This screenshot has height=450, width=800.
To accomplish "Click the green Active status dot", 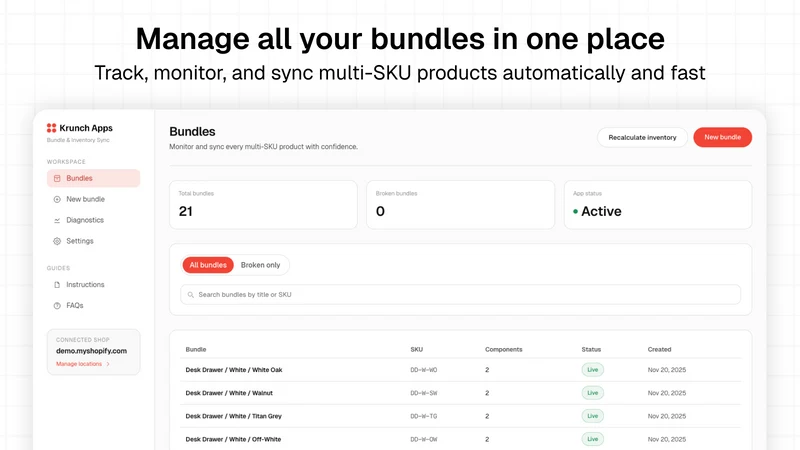I will (x=576, y=211).
